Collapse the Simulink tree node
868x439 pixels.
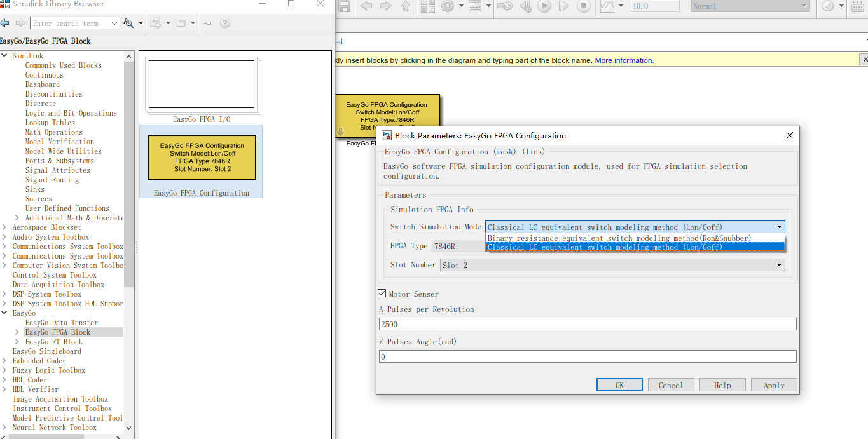[4, 56]
